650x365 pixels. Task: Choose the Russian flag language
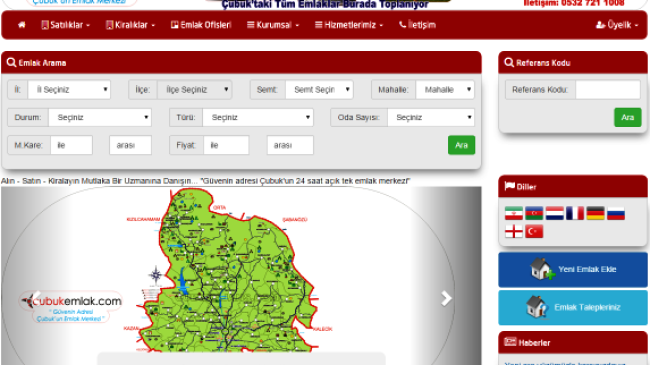tap(616, 213)
